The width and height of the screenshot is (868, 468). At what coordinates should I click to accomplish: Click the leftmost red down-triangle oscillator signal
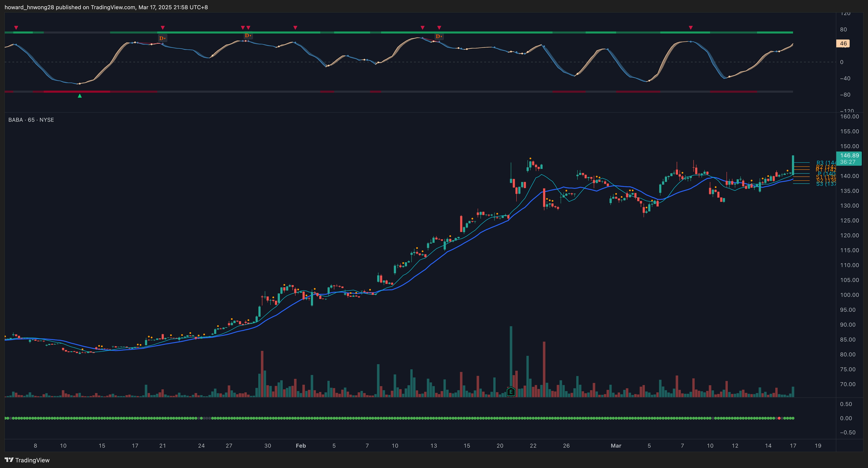(16, 28)
